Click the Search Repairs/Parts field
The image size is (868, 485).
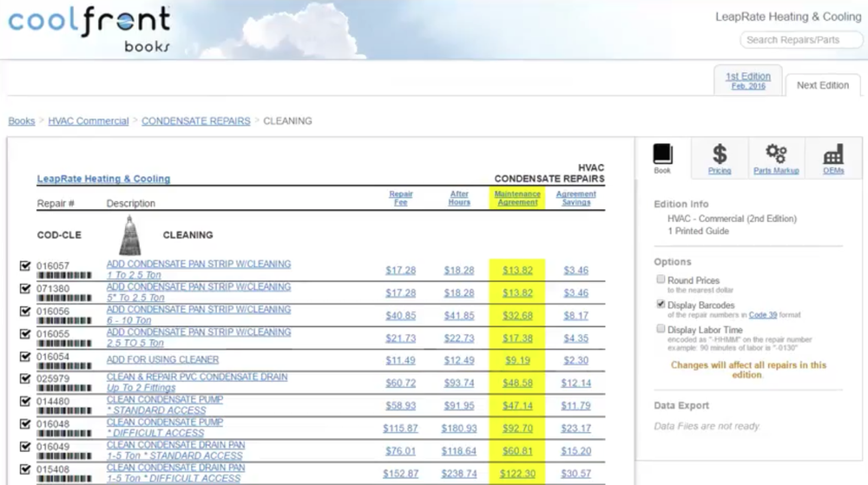(800, 40)
